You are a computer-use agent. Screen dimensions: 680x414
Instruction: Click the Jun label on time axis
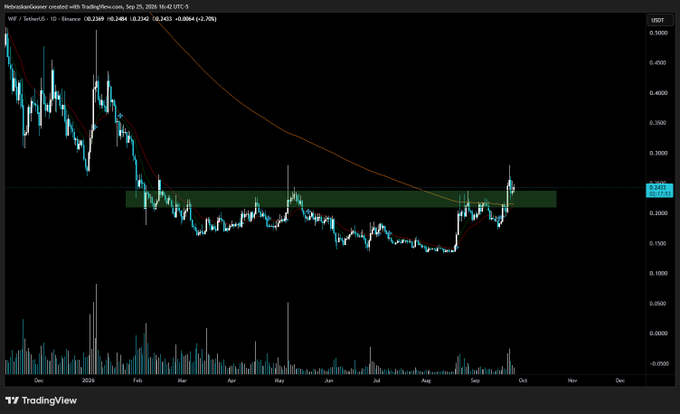coord(329,381)
